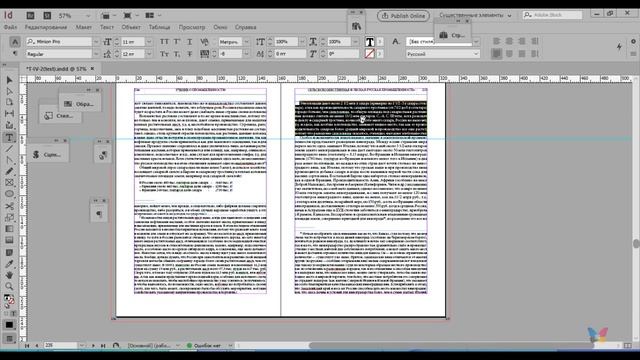Toggle paragraph formatting controls mode
The width and height of the screenshot is (640, 360).
(15, 54)
